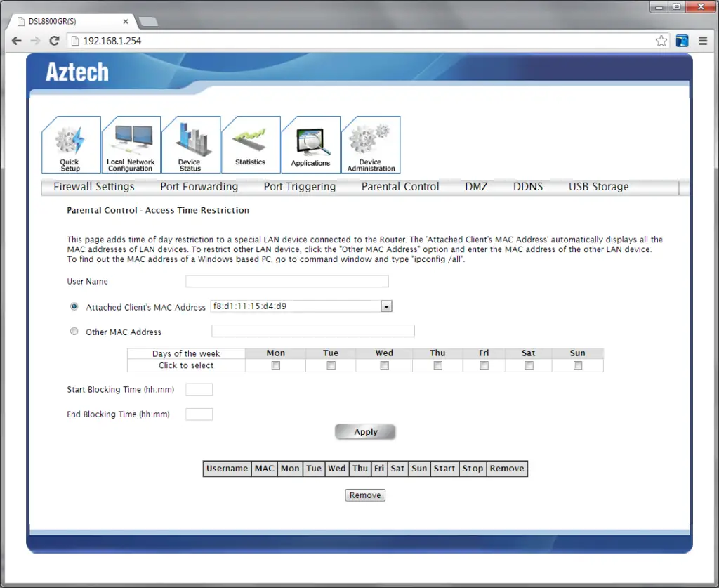
Task: Click the 'Days of the week' label
Action: [x=186, y=353]
